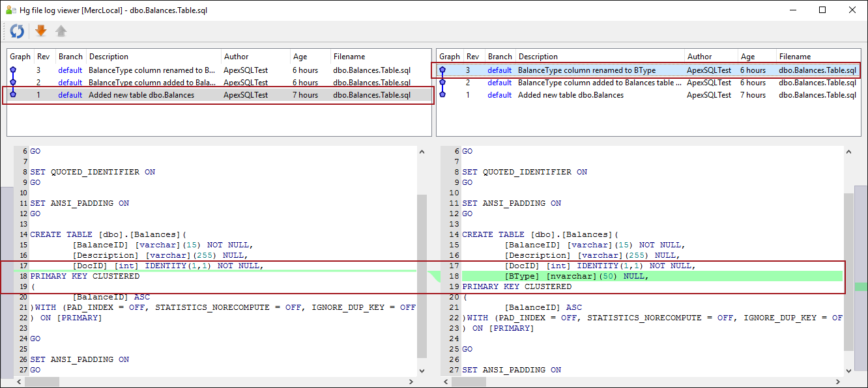This screenshot has width=868, height=388.
Task: Click the 'default' branch link of revision 3 left
Action: pos(70,70)
